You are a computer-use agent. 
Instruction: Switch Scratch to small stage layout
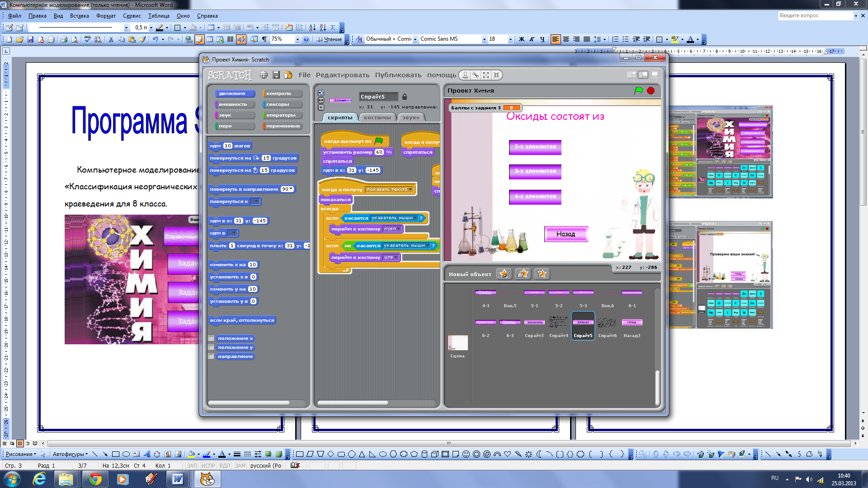pos(632,75)
